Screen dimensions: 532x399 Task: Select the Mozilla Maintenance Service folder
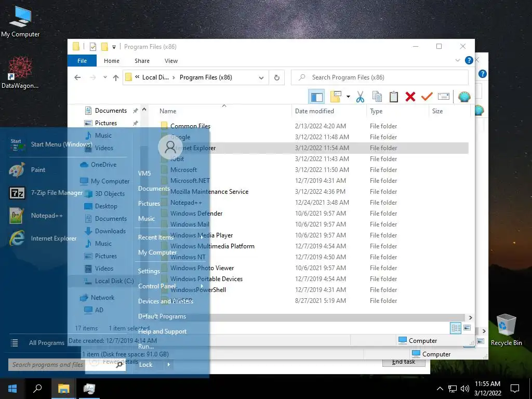(209, 192)
